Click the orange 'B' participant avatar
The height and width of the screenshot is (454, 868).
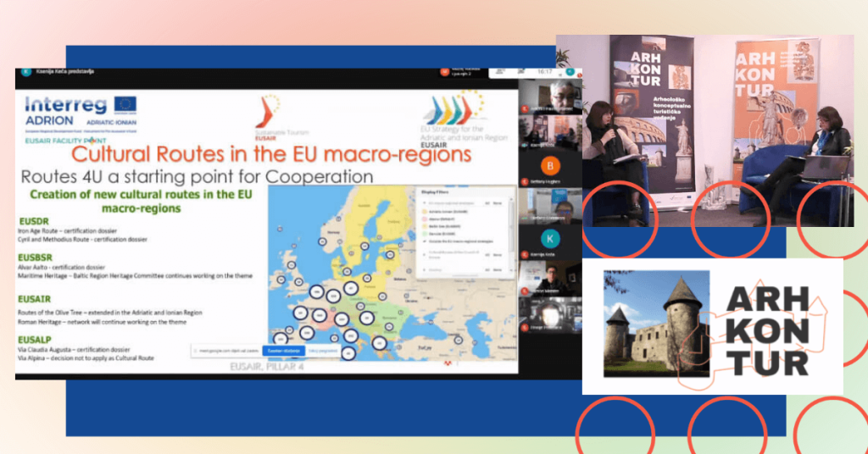pos(550,165)
